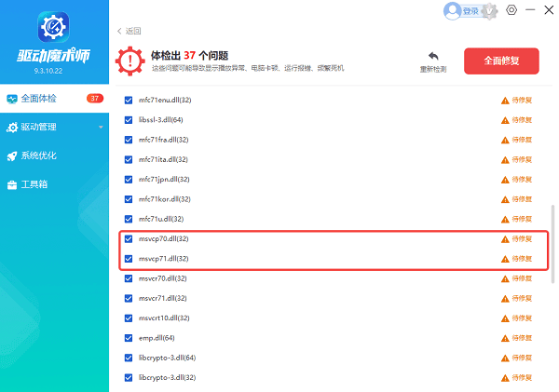Click the red warning gear icon
The width and height of the screenshot is (559, 392).
[130, 61]
